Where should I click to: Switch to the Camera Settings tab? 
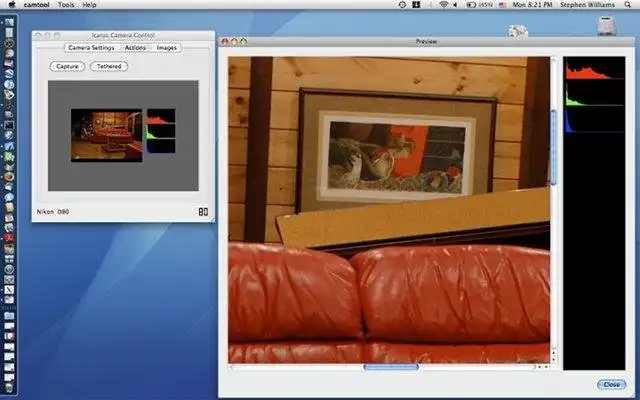pyautogui.click(x=91, y=48)
